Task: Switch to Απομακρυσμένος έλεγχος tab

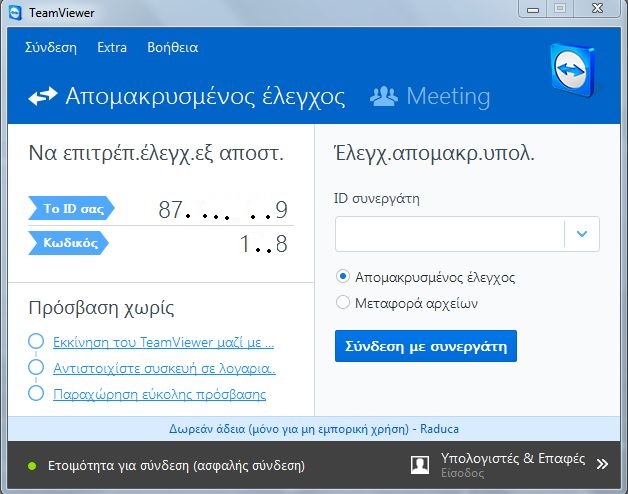Action: point(205,97)
